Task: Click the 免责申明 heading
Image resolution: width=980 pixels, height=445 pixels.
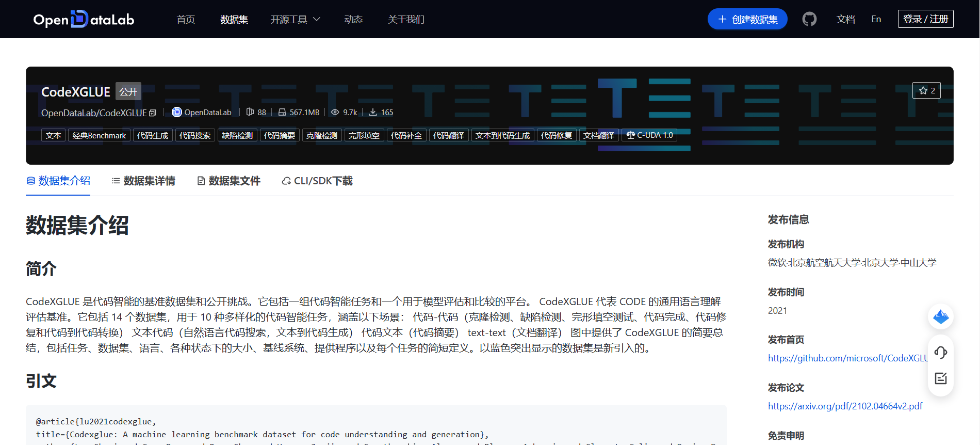Action: coord(786,436)
